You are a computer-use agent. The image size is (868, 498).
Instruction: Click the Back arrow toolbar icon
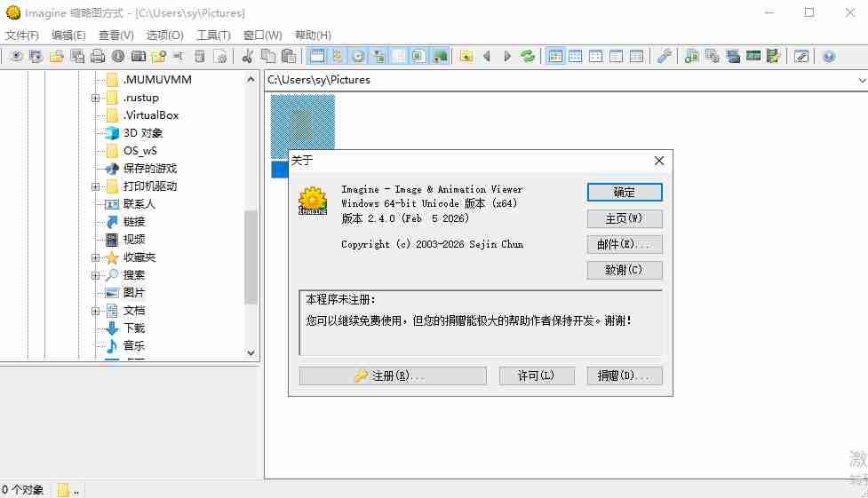point(487,56)
